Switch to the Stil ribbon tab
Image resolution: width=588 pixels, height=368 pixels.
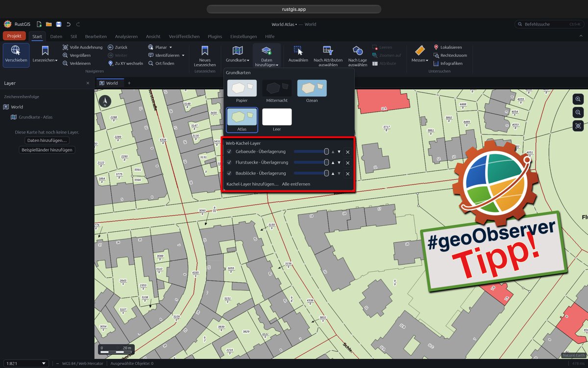73,36
